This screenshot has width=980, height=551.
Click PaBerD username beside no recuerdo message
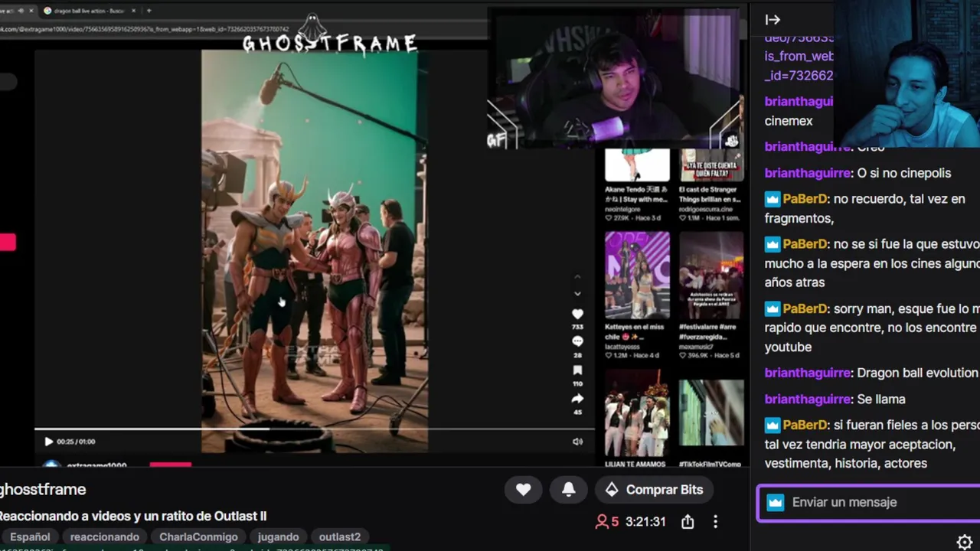pyautogui.click(x=805, y=199)
